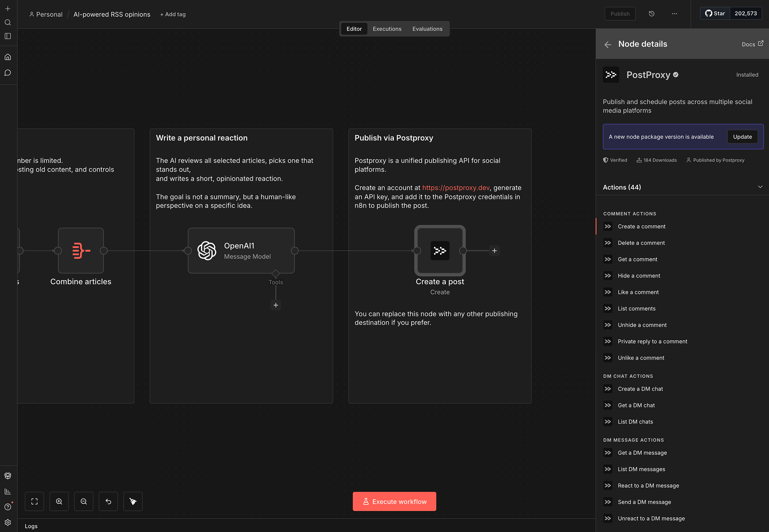Open the help question mark icon
769x532 pixels.
point(8,507)
